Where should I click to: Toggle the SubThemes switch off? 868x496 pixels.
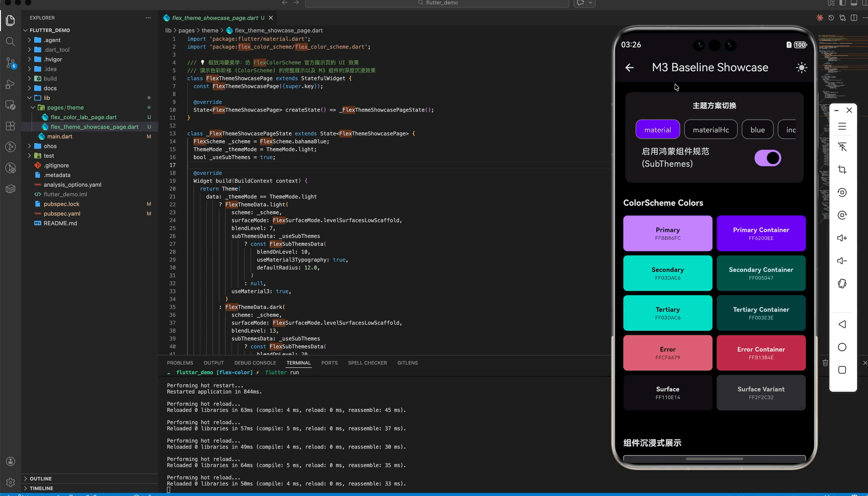[x=767, y=158]
